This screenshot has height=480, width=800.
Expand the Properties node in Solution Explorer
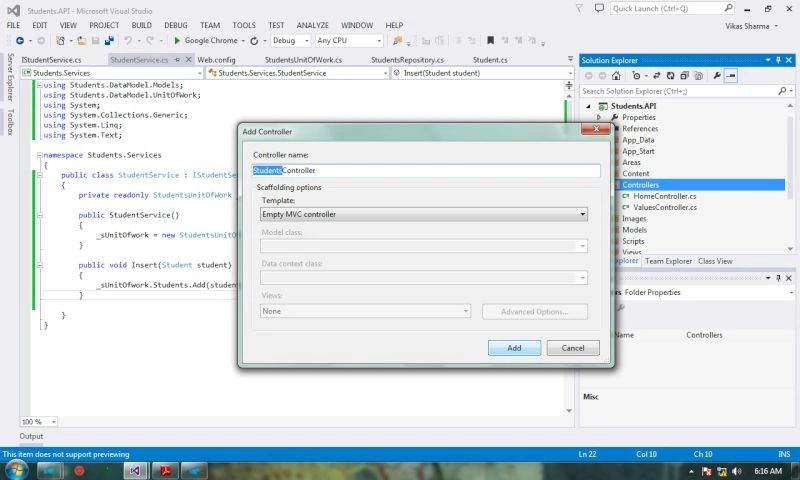[599, 117]
